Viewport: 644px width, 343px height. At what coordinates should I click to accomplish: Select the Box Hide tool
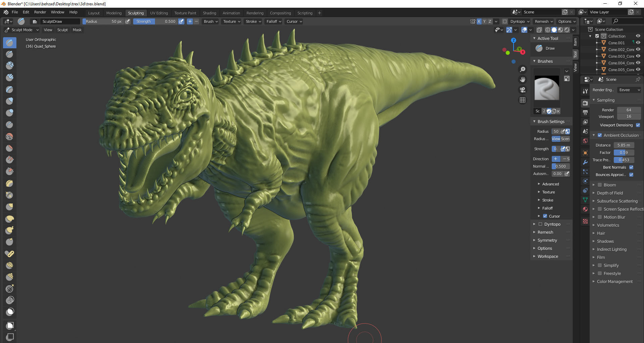(x=10, y=337)
